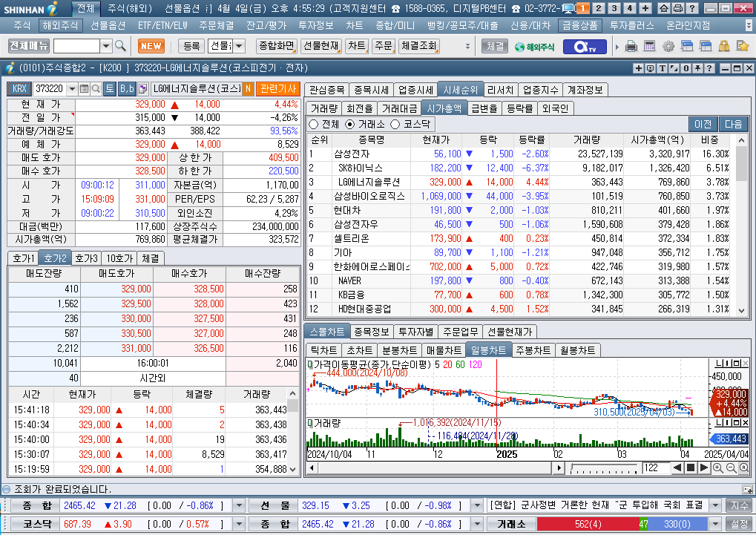The image size is (756, 535).
Task: Click the auto-fit magnifier chart icon
Action: coord(744,467)
